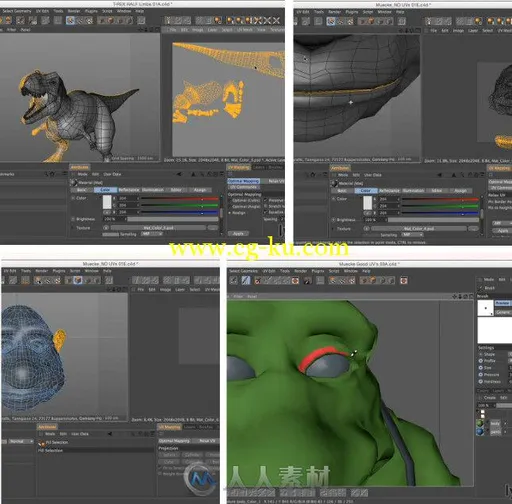This screenshot has width=512, height=504.
Task: Switch to Reflectance tab in T-REX material
Action: (x=129, y=190)
